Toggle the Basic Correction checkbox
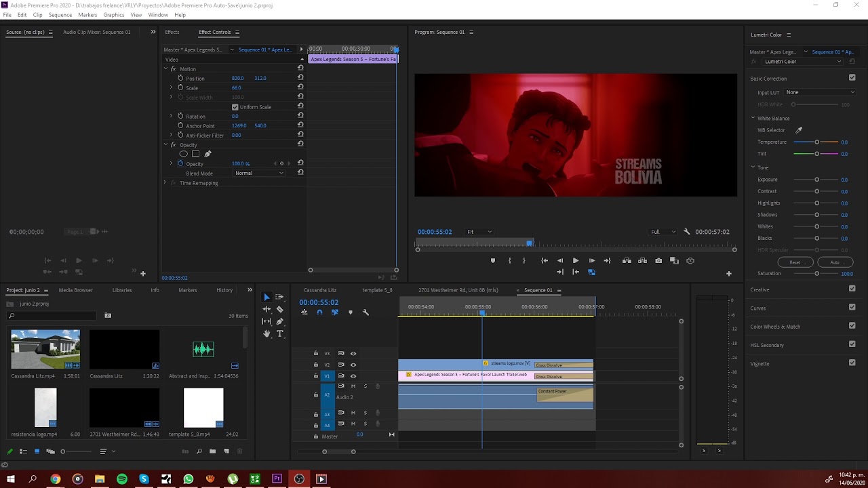The height and width of the screenshot is (488, 868). 852,78
